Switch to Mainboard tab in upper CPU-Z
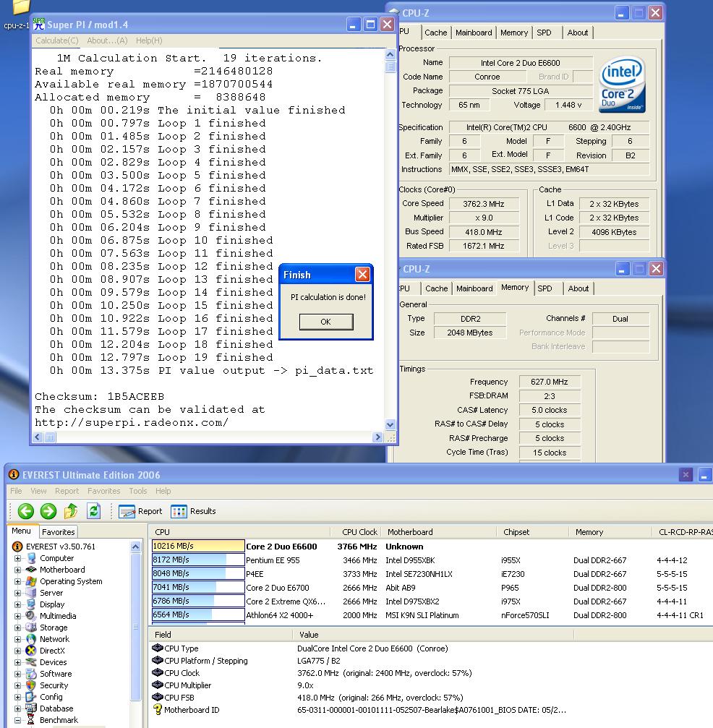Image resolution: width=713 pixels, height=728 pixels. pos(474,33)
